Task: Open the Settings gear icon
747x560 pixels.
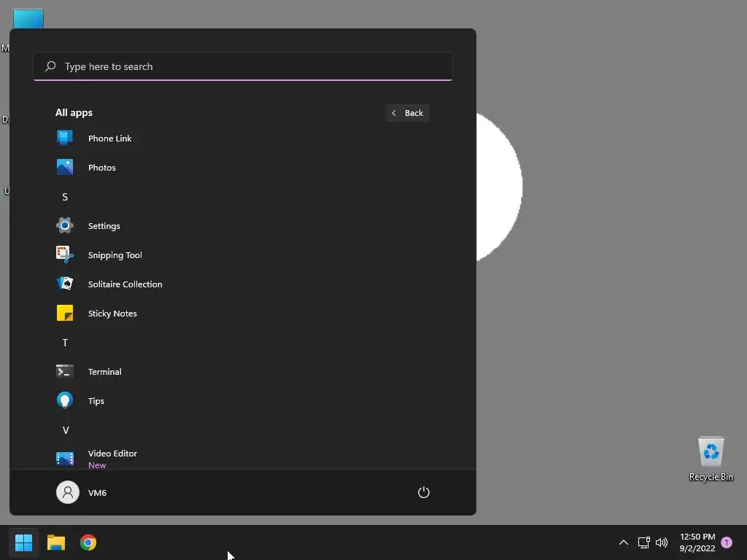Action: click(65, 225)
